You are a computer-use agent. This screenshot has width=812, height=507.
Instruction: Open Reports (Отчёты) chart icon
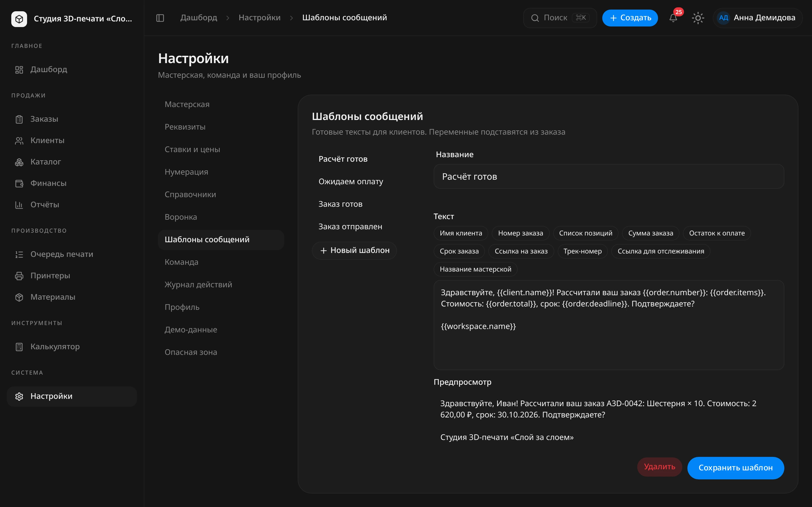coord(19,205)
